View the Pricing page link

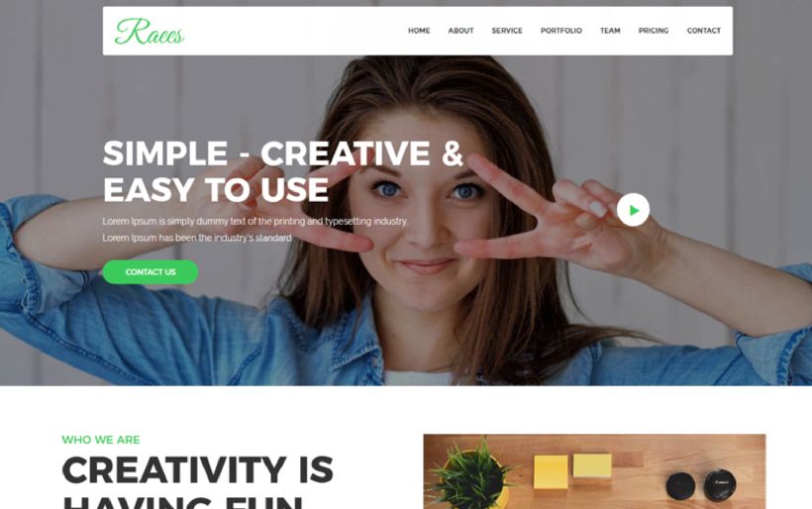point(654,31)
